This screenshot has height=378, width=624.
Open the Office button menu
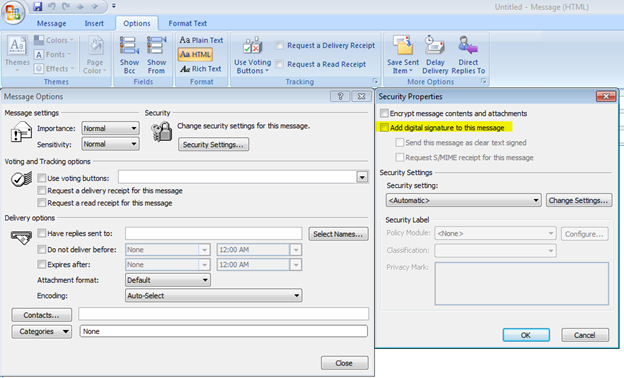13,12
